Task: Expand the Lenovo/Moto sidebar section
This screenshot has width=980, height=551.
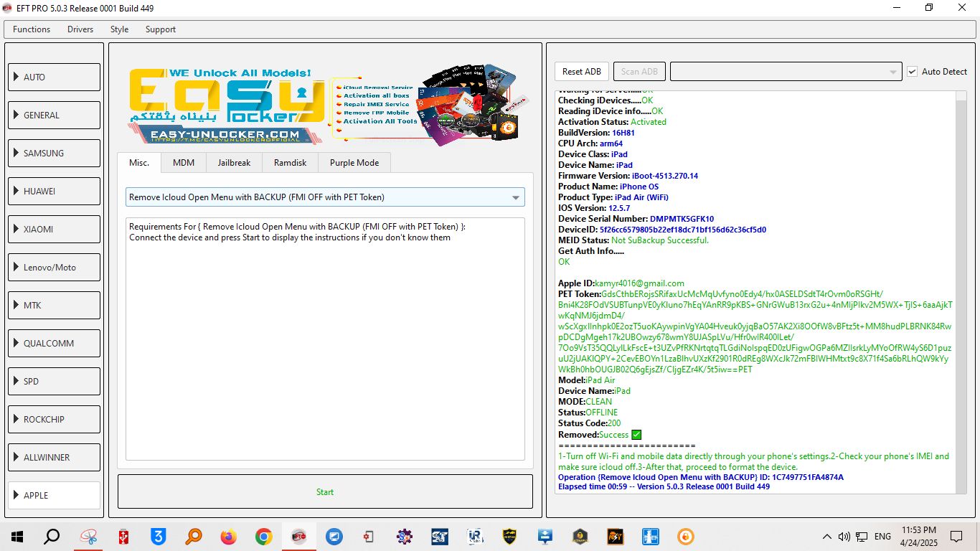Action: click(54, 267)
